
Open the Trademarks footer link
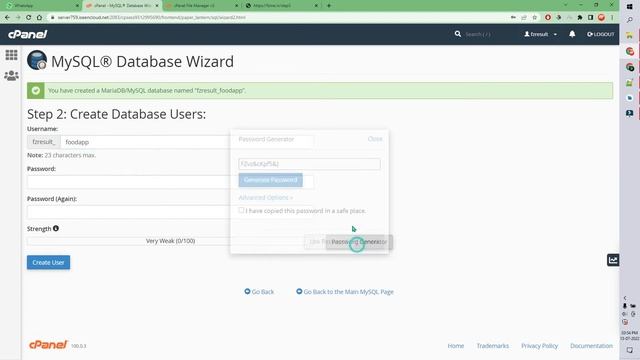point(493,346)
